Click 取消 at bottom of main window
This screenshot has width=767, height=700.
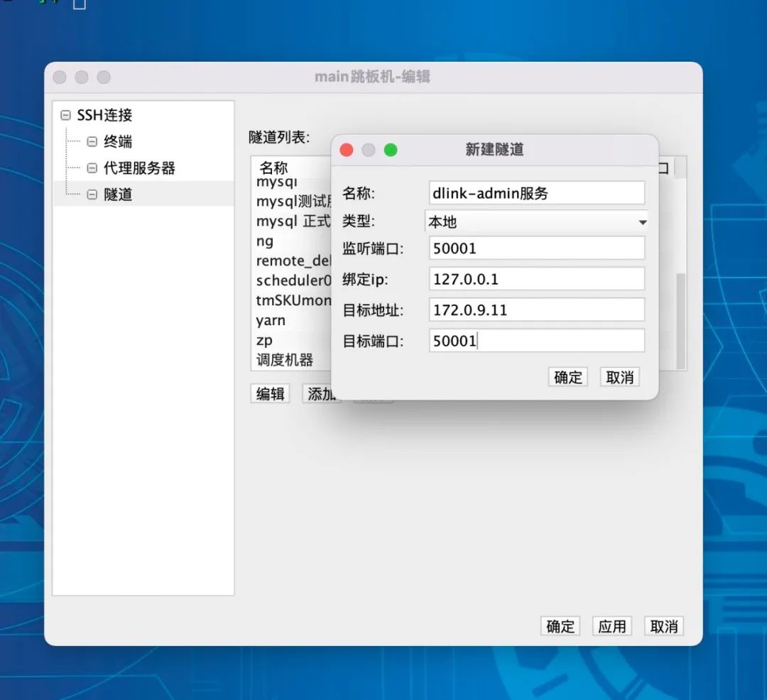[664, 626]
